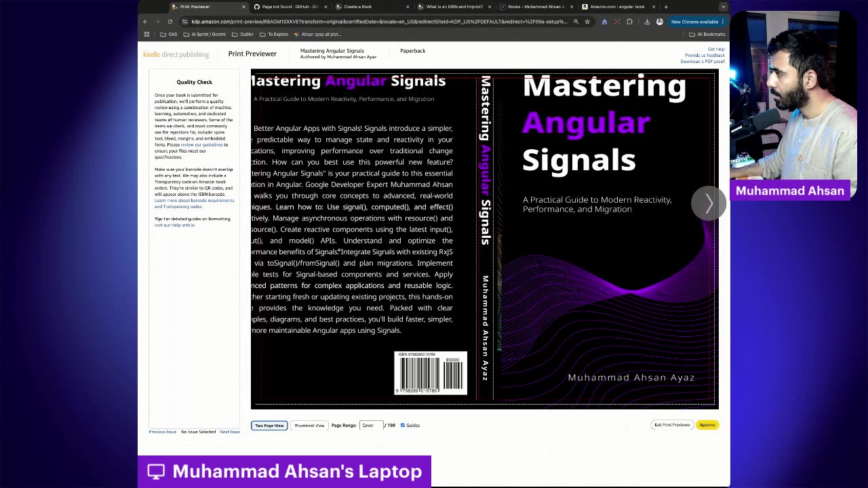Open the Chrome tab search dropdown
This screenshot has height=488, width=868.
723,7
